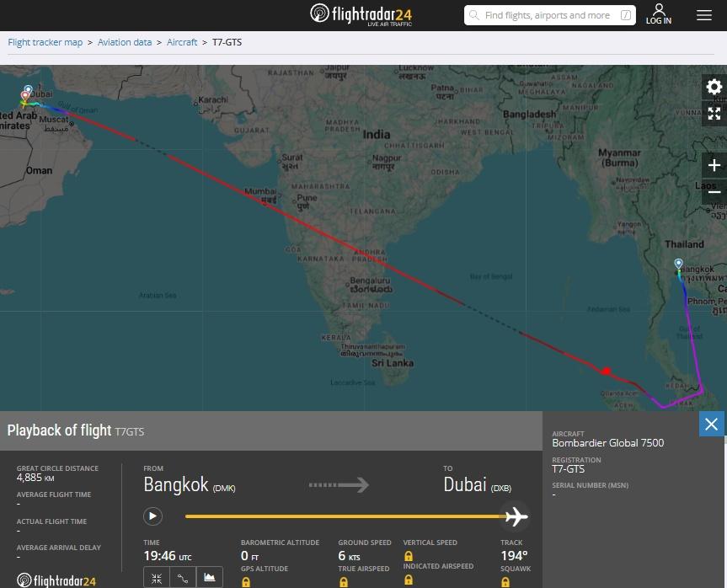727x588 pixels.
Task: Click Bangkok origin airport marker on map
Action: (x=679, y=265)
